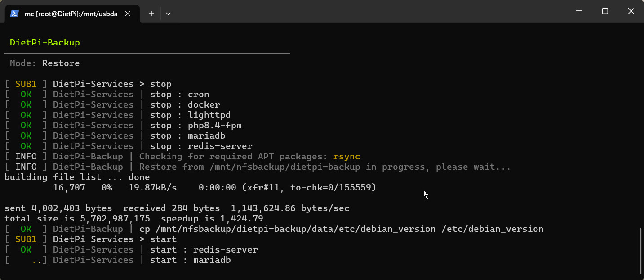Click the cp debian_version command line
Viewport: 644px width, 280px height.
point(274,229)
